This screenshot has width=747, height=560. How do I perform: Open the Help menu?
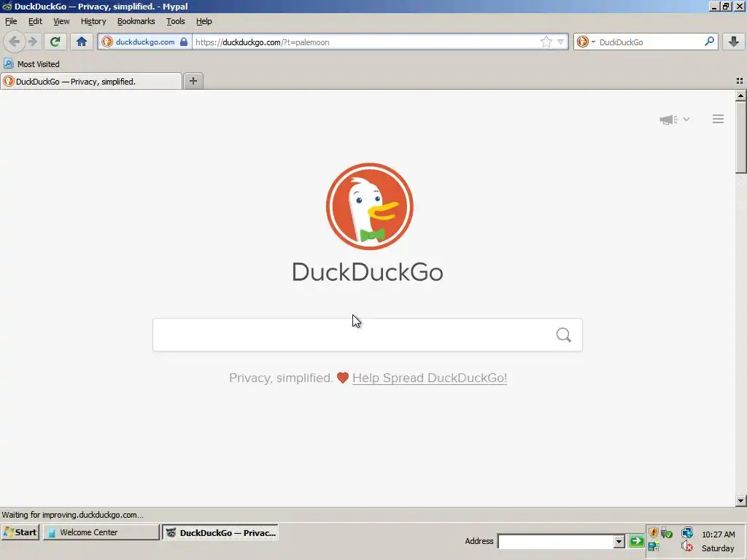[204, 21]
